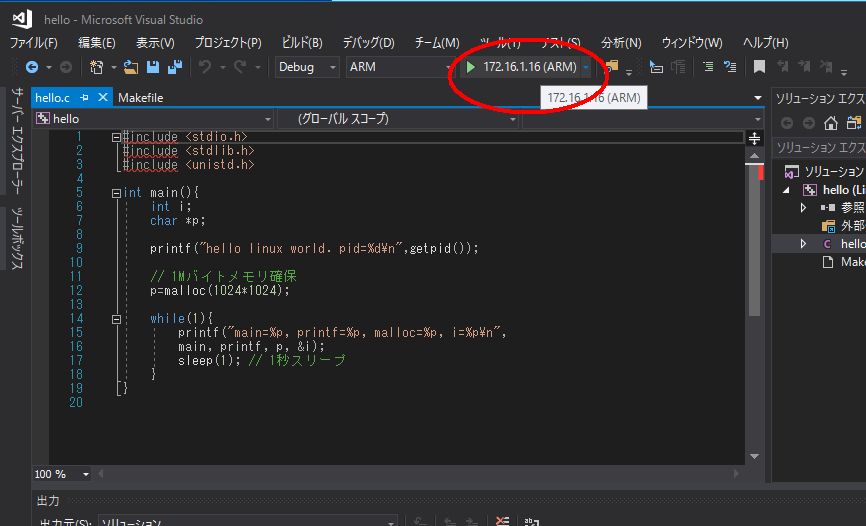Image resolution: width=866 pixels, height=526 pixels.
Task: Open the 100 % zoom level dropdown
Action: [61, 474]
